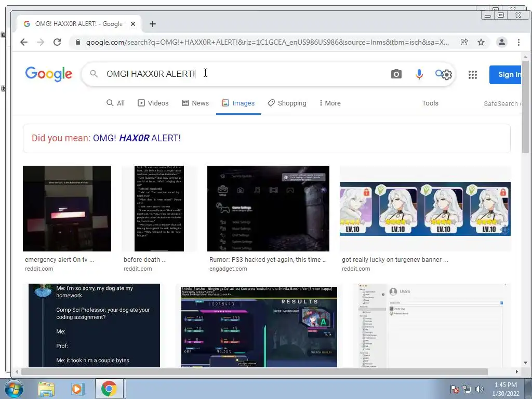The width and height of the screenshot is (532, 399).
Task: Reload the page with the refresh icon
Action: [x=57, y=42]
